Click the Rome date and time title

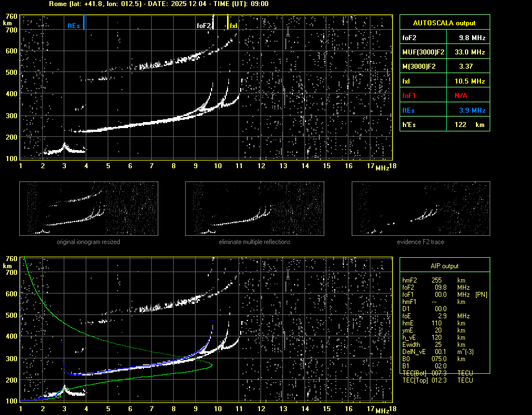[158, 4]
